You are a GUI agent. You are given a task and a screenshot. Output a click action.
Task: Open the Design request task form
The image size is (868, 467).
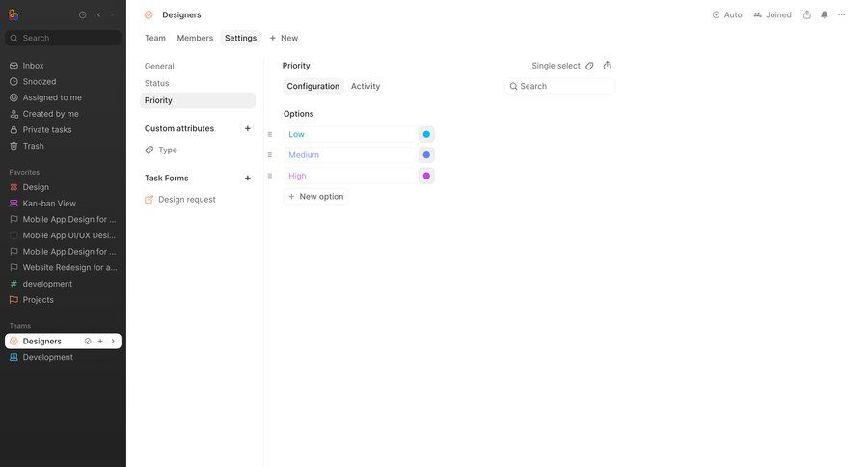coord(186,199)
